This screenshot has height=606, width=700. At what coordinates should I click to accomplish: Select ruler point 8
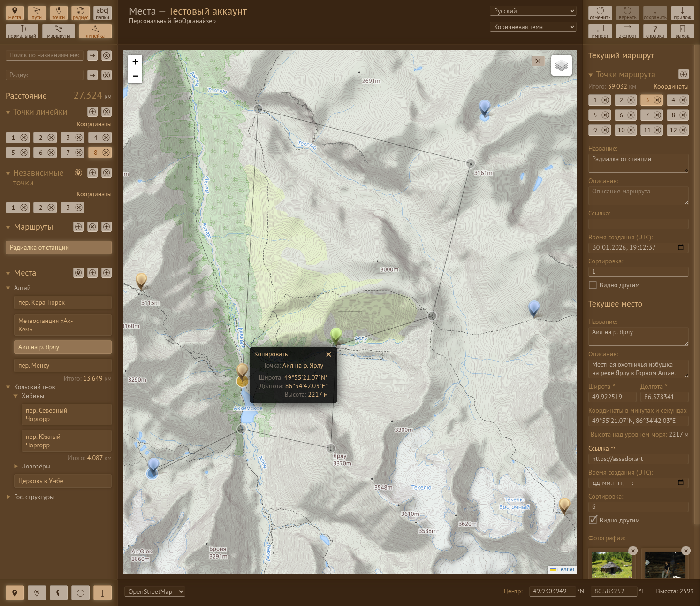[95, 153]
